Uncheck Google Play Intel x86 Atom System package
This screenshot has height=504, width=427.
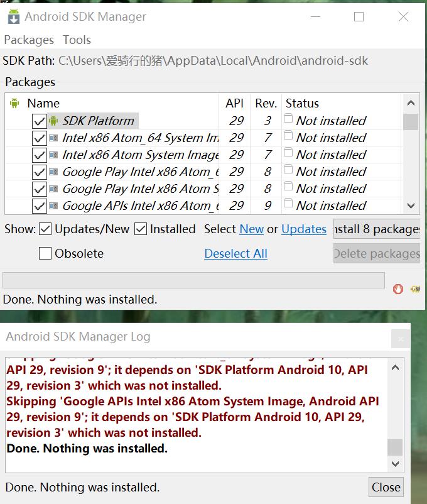pos(39,189)
